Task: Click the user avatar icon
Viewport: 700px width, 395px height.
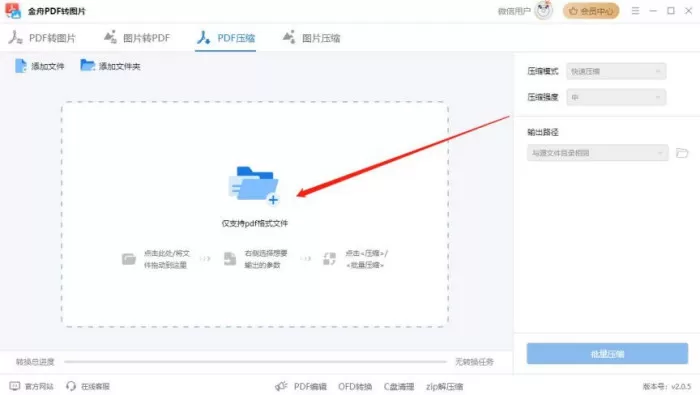Action: click(543, 10)
